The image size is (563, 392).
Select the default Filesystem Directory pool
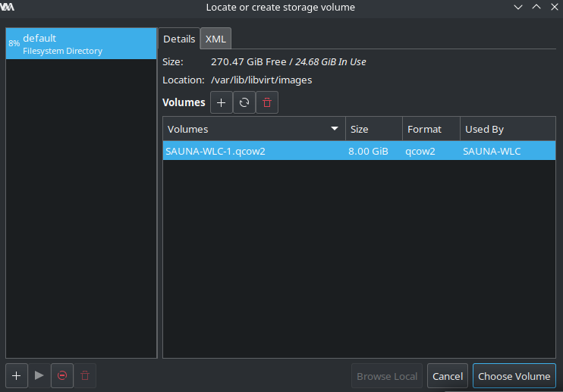pyautogui.click(x=81, y=44)
